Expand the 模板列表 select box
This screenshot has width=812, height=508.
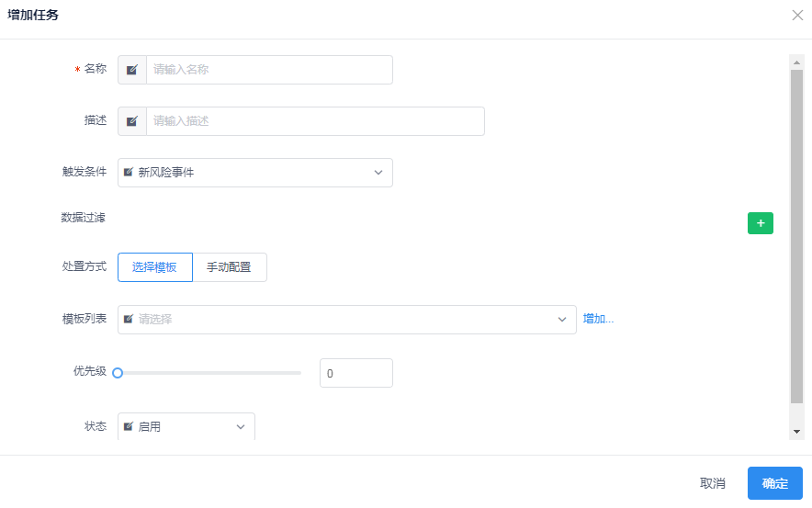[x=347, y=320]
